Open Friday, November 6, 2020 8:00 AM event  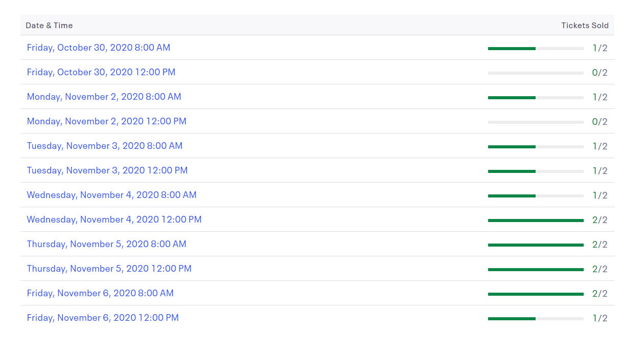click(100, 293)
